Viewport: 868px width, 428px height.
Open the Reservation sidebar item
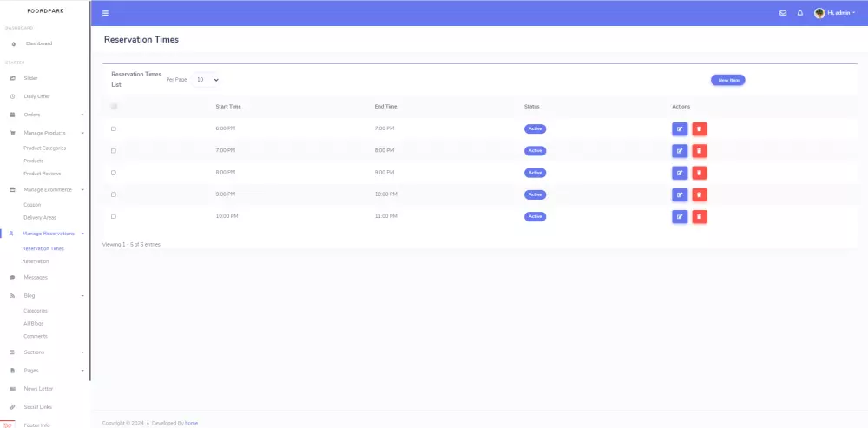(x=36, y=261)
